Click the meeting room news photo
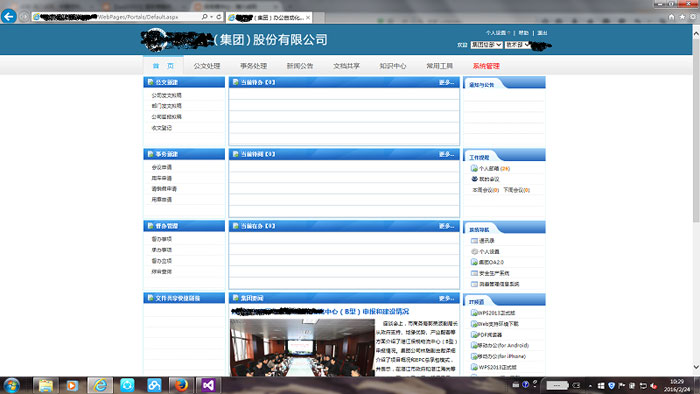The height and width of the screenshot is (394, 700). 302,348
